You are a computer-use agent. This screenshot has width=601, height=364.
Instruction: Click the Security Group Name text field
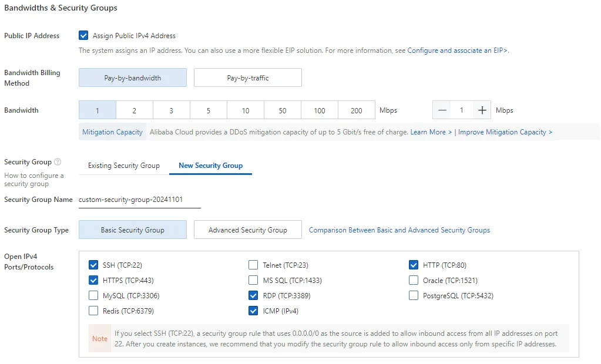(x=139, y=200)
